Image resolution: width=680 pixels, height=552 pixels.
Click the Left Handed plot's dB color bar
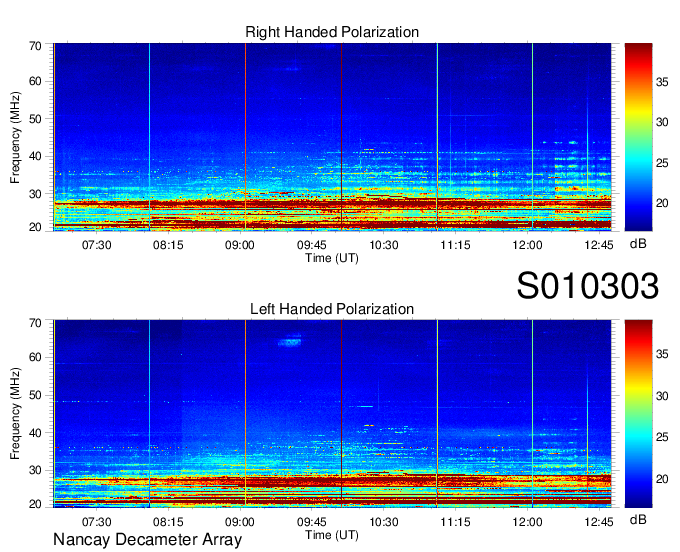[638, 414]
